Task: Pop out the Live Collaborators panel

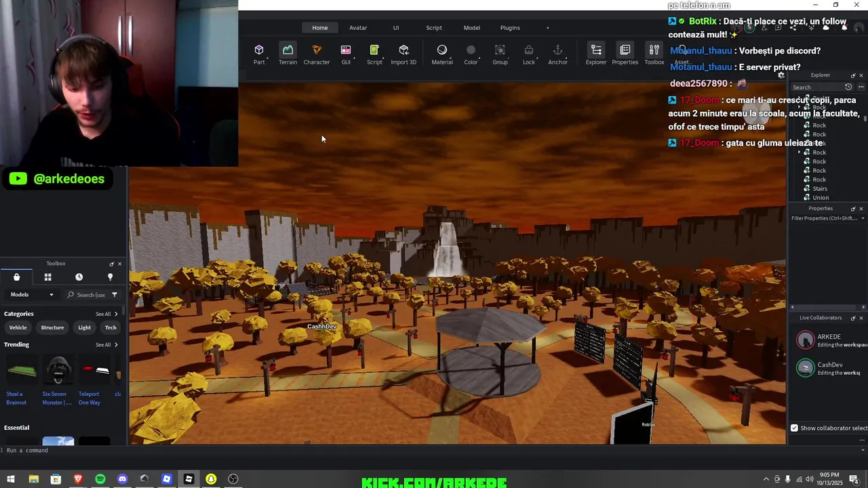Action: [853, 318]
